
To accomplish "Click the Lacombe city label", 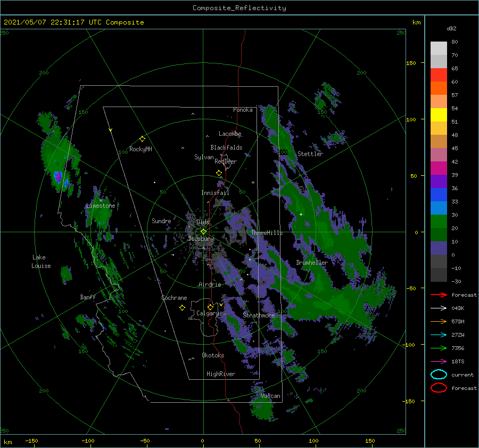I will click(230, 134).
